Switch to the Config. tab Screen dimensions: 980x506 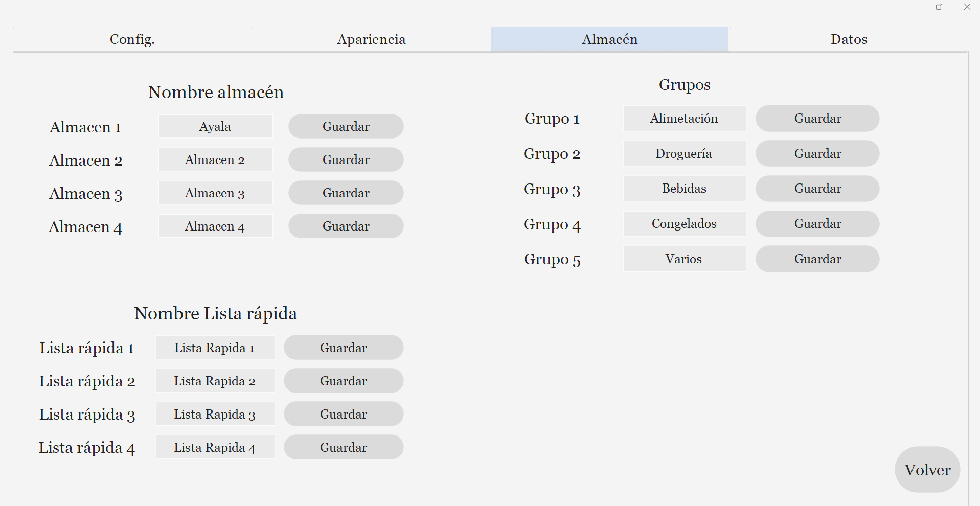pyautogui.click(x=132, y=39)
